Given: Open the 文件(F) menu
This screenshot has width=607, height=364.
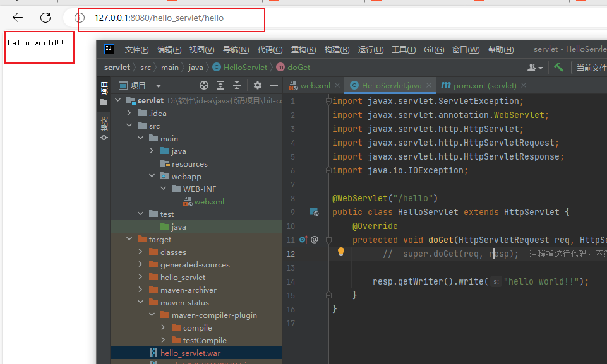Looking at the screenshot, I should coord(136,50).
